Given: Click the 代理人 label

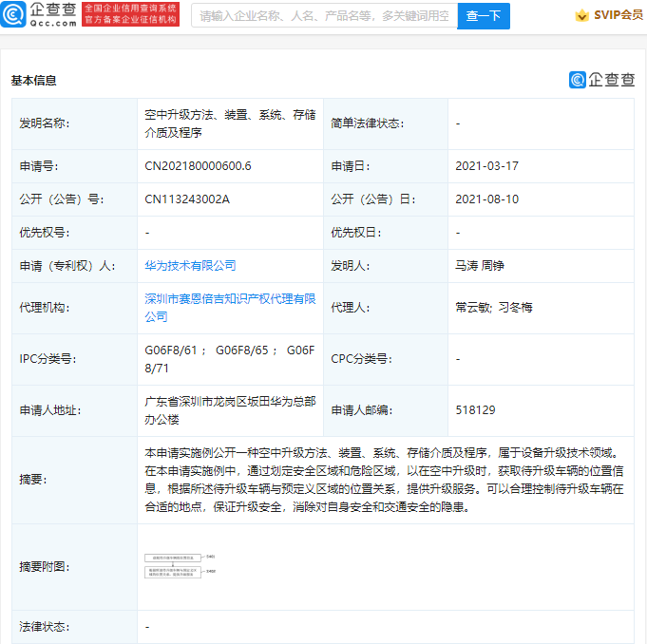Looking at the screenshot, I should point(351,308).
